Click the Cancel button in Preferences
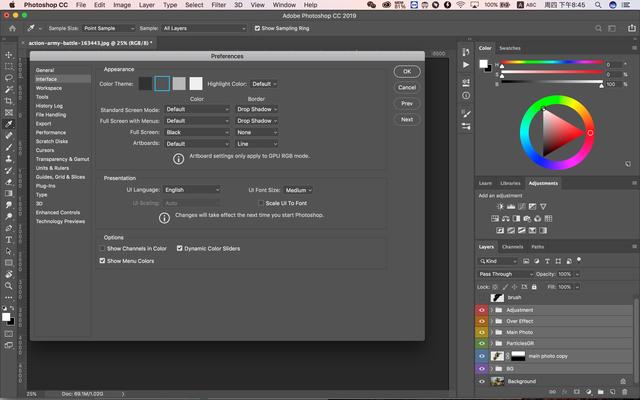The height and width of the screenshot is (400, 640). point(407,87)
